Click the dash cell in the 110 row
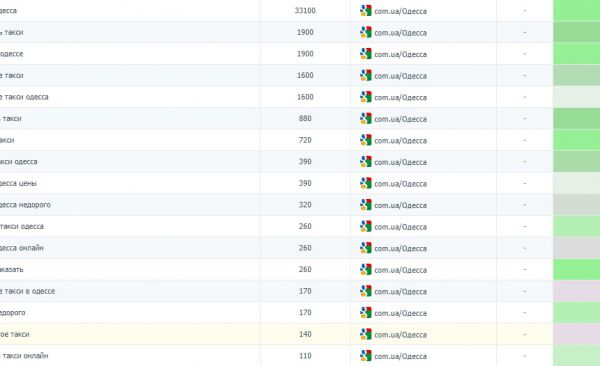Viewport: 600px width, 366px height. [x=525, y=356]
